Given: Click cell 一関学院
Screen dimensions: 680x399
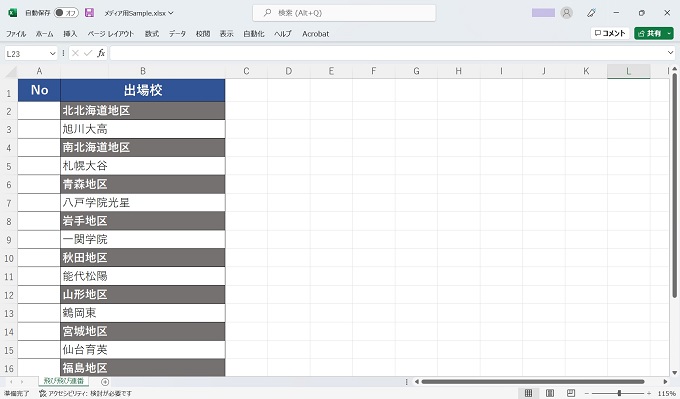Looking at the screenshot, I should 143,239.
